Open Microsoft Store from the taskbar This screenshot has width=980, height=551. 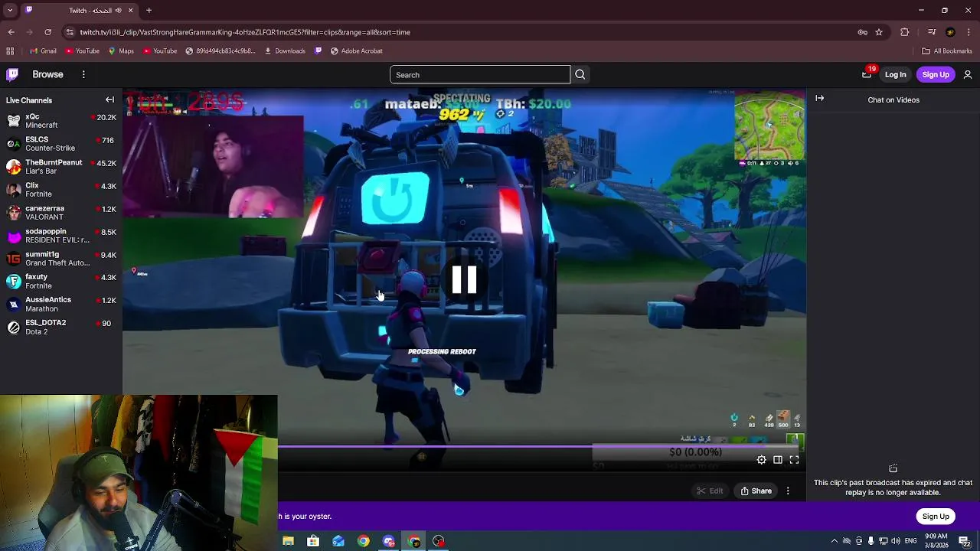point(313,541)
